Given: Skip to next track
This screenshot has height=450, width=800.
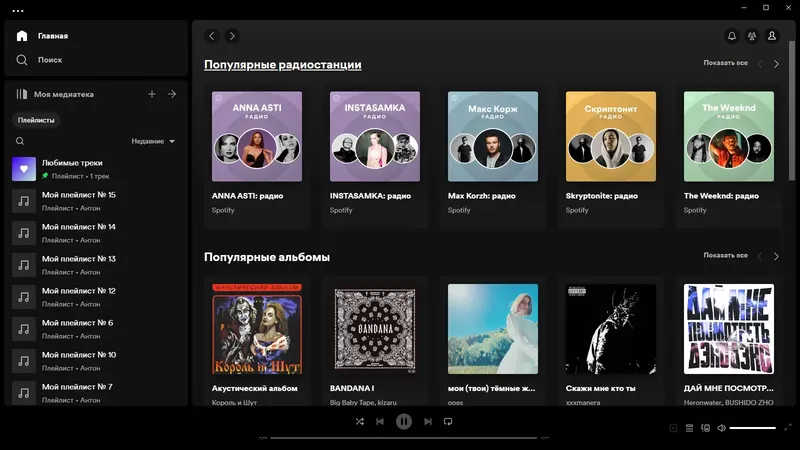Looking at the screenshot, I should [428, 421].
